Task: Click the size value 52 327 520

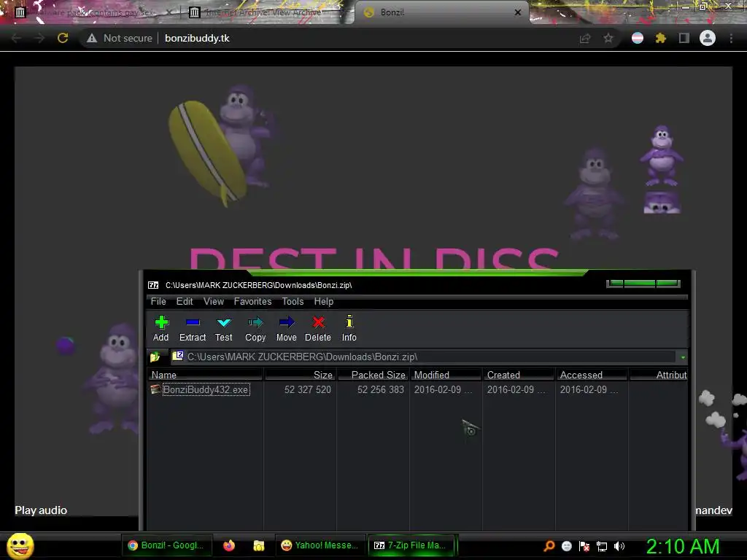Action: click(x=307, y=389)
